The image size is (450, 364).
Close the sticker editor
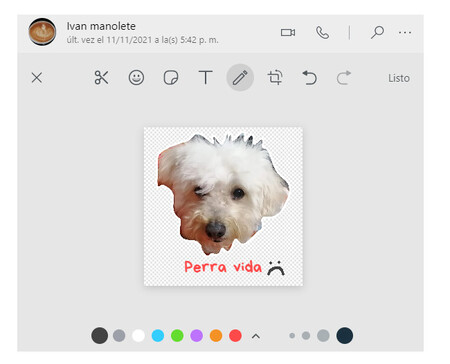[x=37, y=78]
